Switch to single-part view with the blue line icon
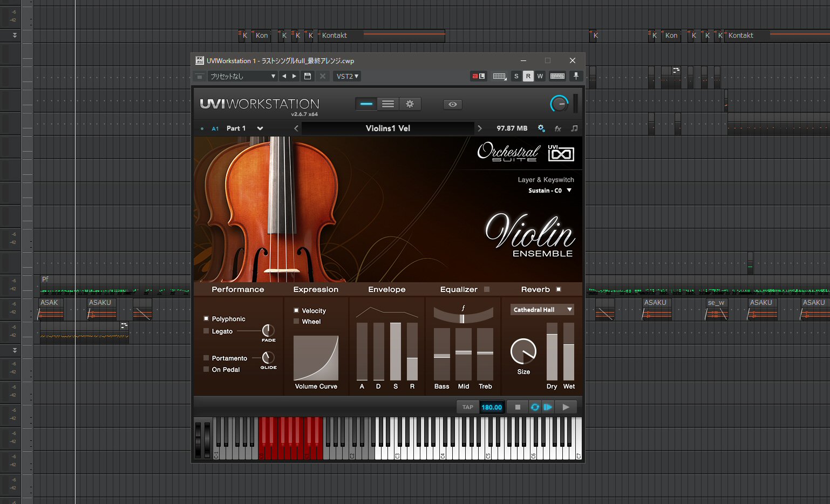830x504 pixels. pyautogui.click(x=366, y=104)
